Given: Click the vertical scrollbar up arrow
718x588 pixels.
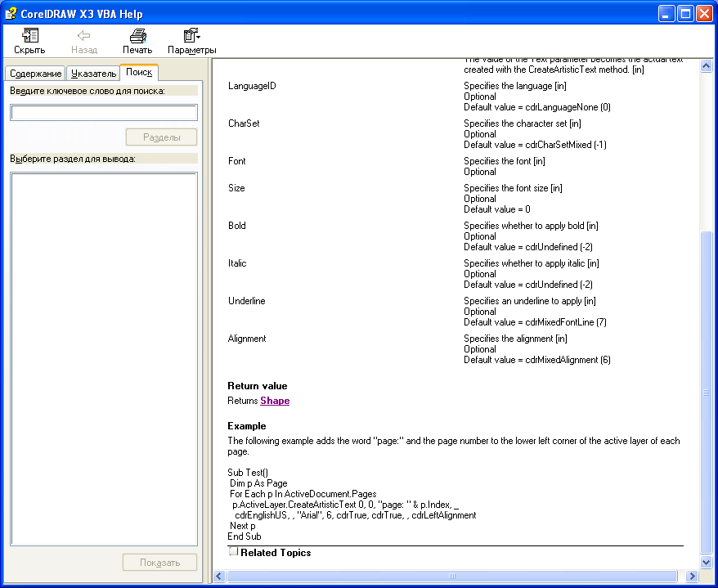Looking at the screenshot, I should tap(706, 66).
